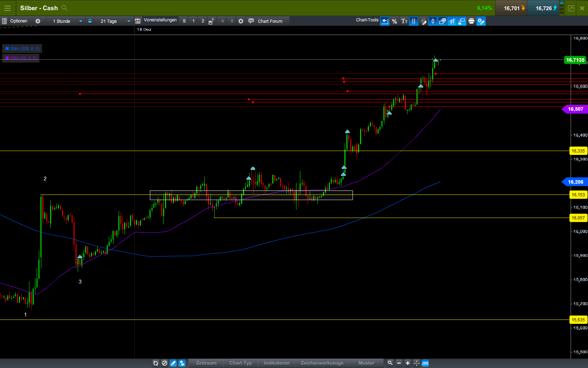The height and width of the screenshot is (368, 588).
Task: Click the magnifier zoom icon at bottom
Action: [x=390, y=363]
